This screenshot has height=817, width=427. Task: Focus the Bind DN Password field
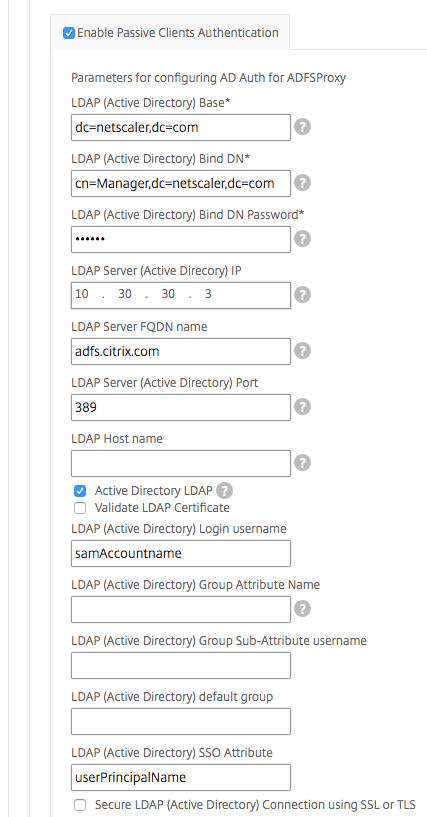coord(181,239)
